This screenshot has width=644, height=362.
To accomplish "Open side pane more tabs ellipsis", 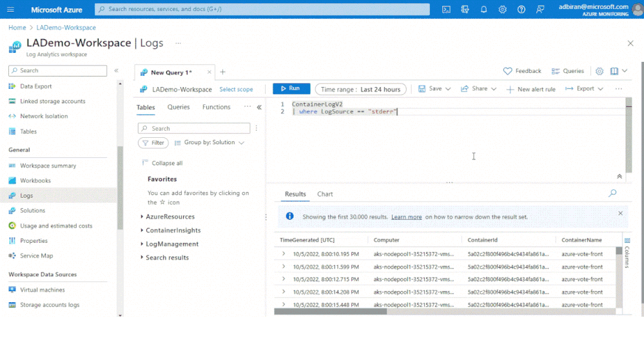I will click(x=248, y=106).
